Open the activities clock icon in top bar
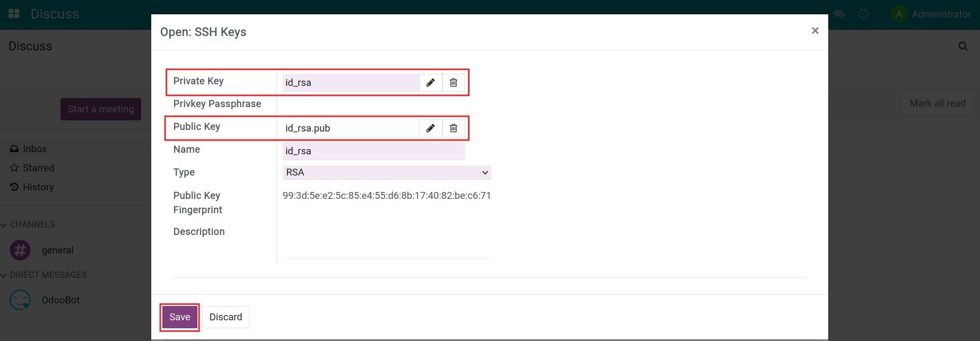 click(863, 14)
